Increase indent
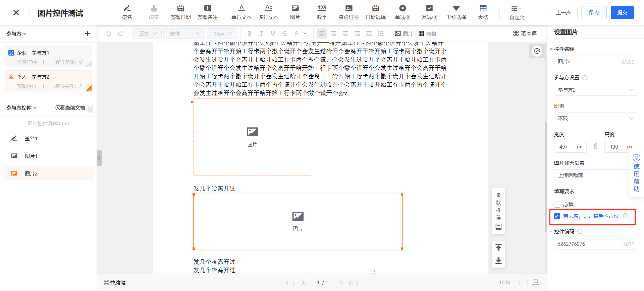The width and height of the screenshot is (644, 291). click(357, 33)
